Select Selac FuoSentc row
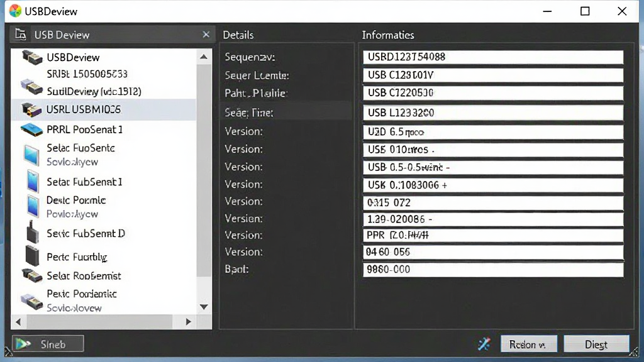Screen dimensions: 644x362 (x=104, y=155)
